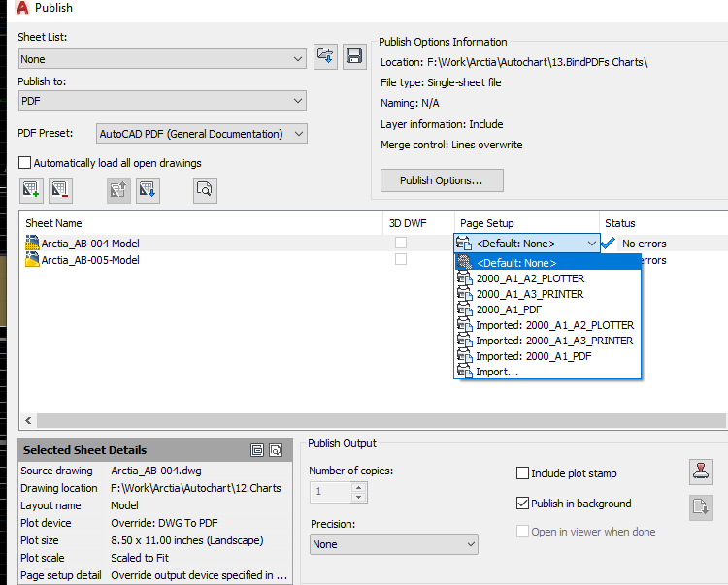Choose Imported: 2000_A1_A3_PRINTER
The image size is (728, 585).
click(547, 341)
